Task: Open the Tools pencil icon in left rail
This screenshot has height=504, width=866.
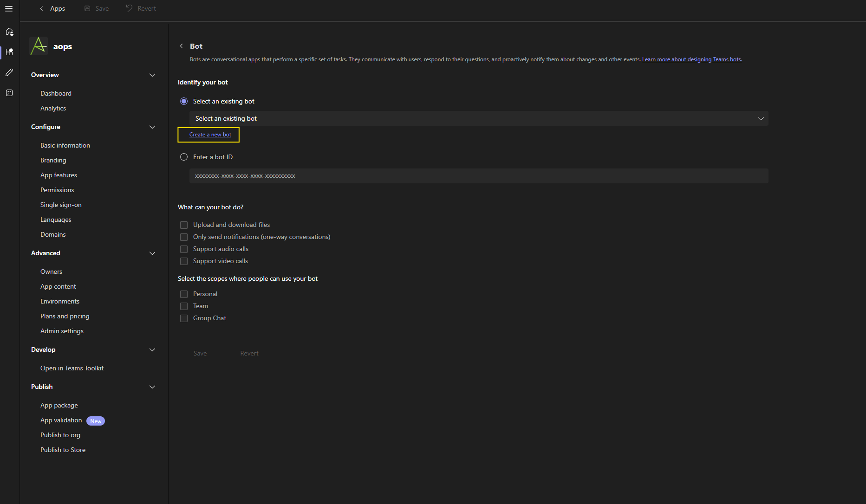Action: tap(9, 72)
